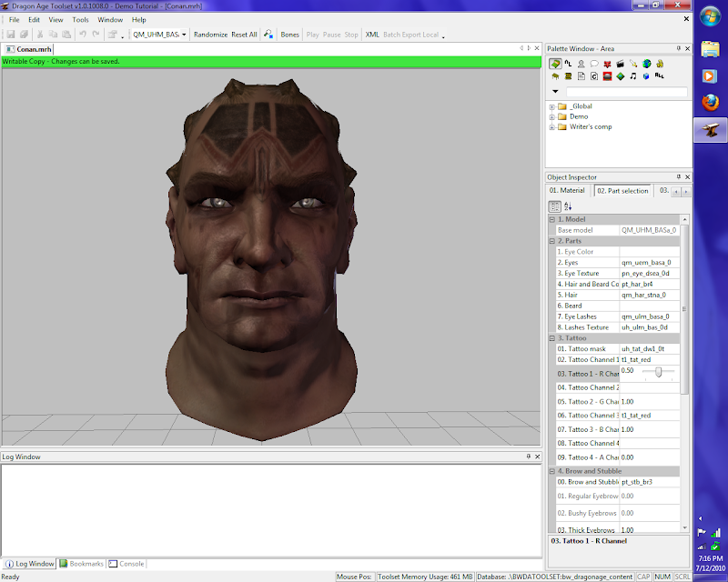The image size is (728, 582).
Task: Click the cutscene clapperboard palette icon
Action: [x=620, y=64]
